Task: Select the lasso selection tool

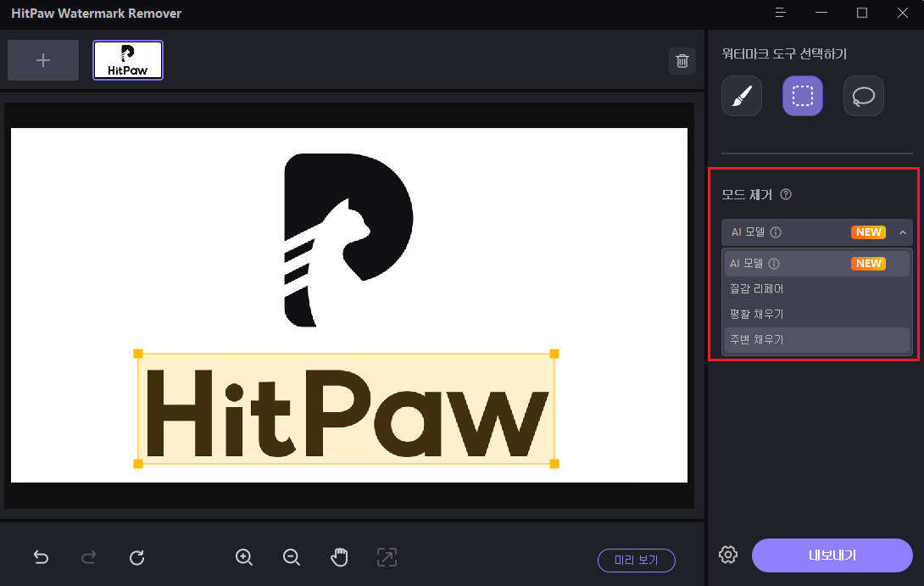Action: (863, 96)
